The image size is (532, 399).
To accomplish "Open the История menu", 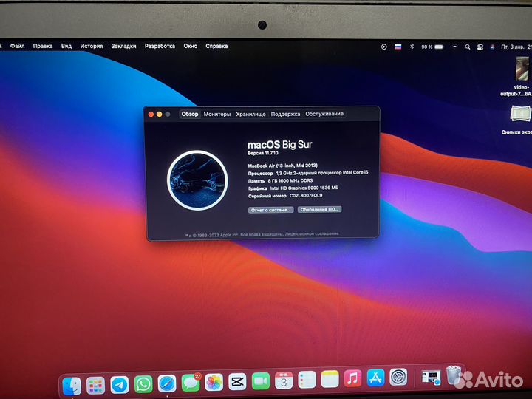I will point(92,46).
